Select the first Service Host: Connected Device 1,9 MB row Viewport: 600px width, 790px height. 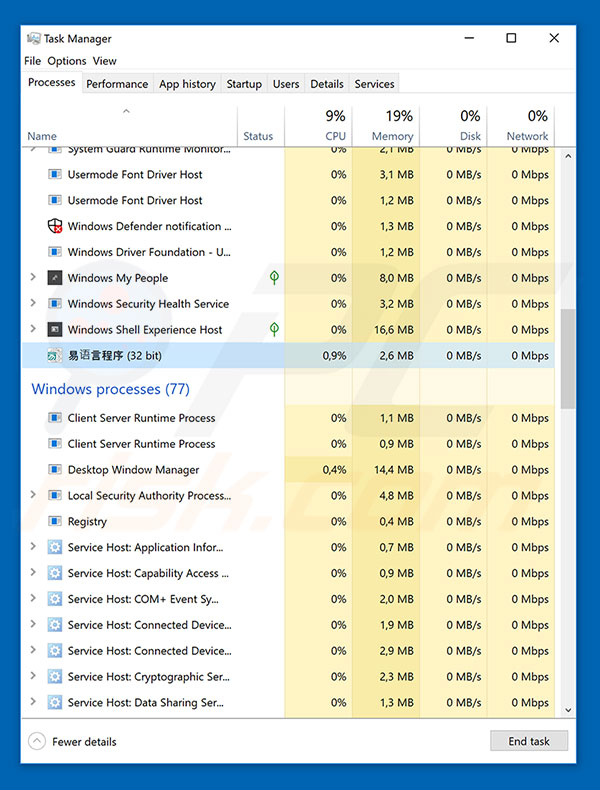289,625
